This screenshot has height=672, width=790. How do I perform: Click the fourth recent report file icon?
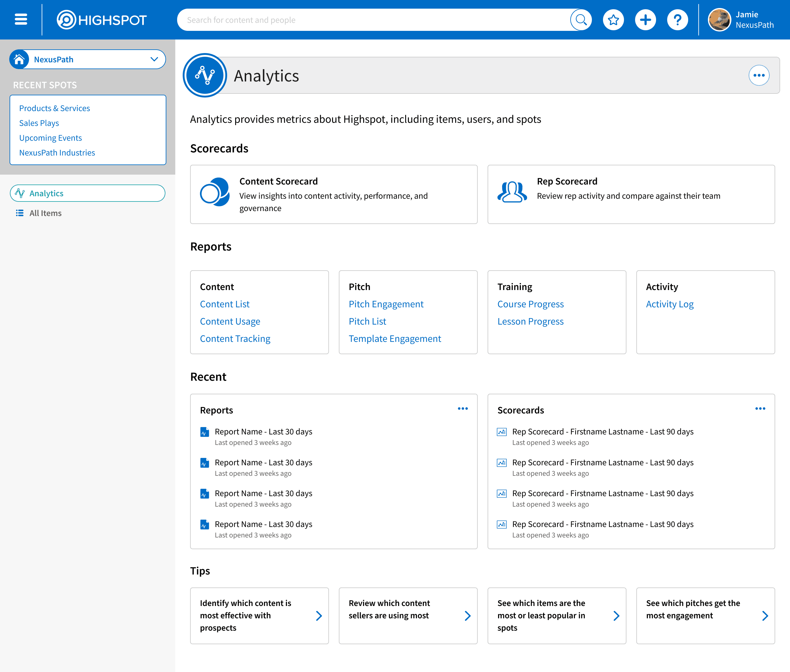tap(205, 525)
